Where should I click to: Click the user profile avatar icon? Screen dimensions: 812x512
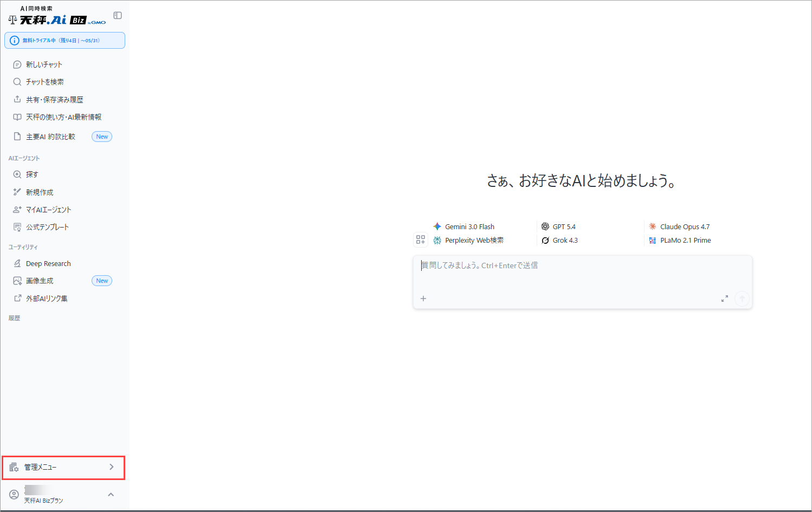click(x=14, y=495)
